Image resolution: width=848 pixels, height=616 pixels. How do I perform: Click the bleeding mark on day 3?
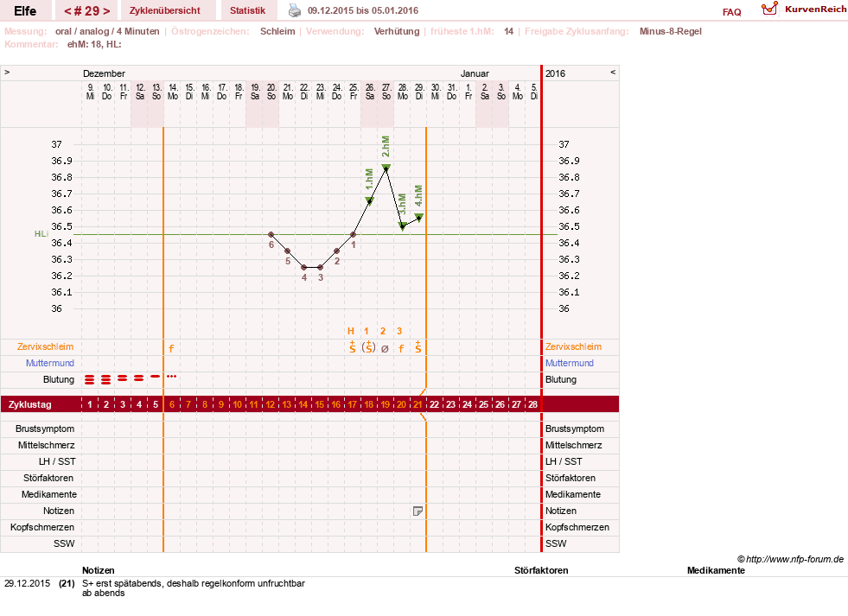(x=122, y=378)
